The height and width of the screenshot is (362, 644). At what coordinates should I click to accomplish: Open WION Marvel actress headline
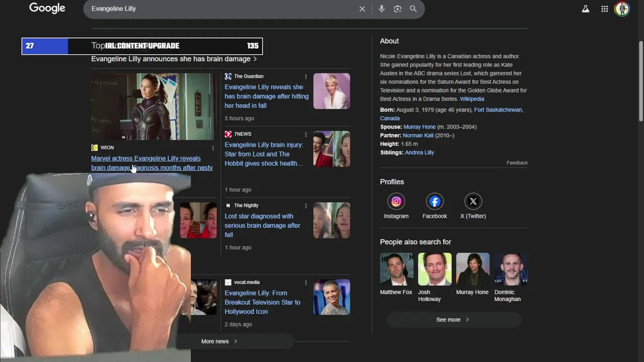point(151,163)
